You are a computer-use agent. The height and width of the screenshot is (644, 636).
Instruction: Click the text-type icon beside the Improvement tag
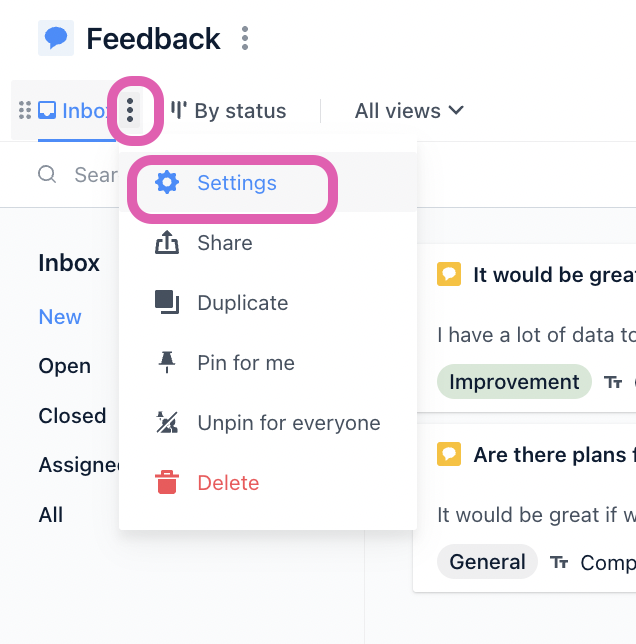[x=613, y=382]
